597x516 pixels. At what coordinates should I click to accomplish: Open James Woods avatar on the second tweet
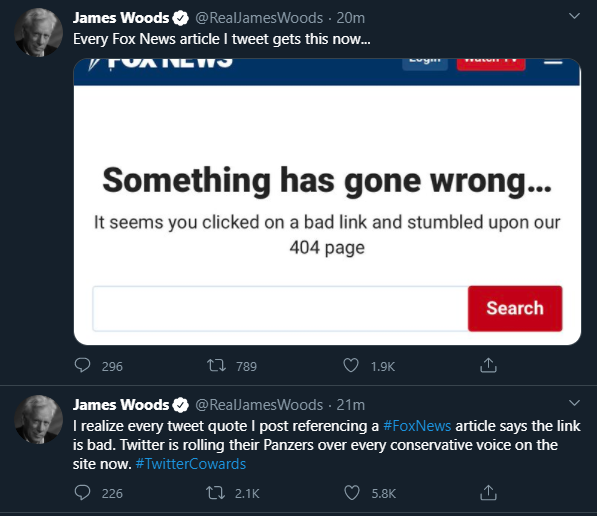(38, 419)
